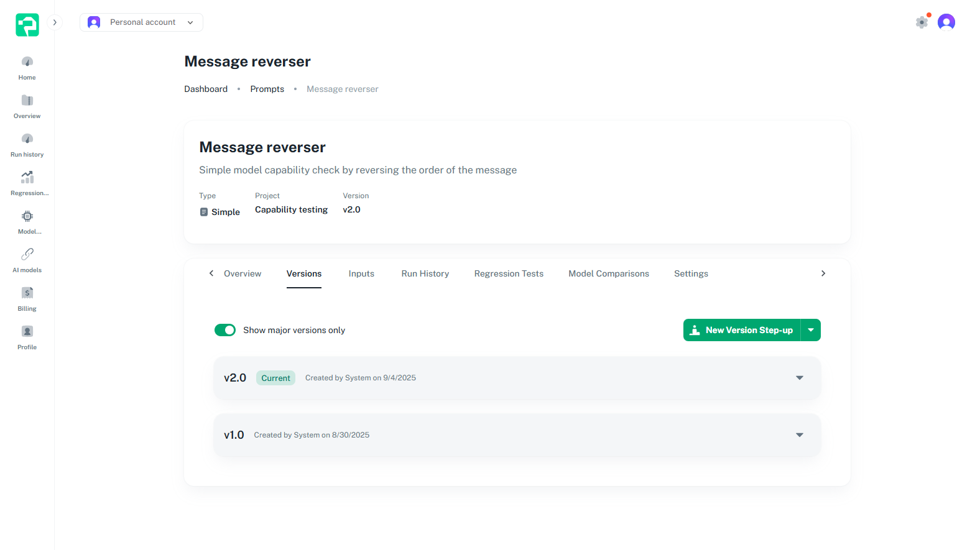Open the Personal account dropdown
This screenshot has height=550, width=980.
pyautogui.click(x=141, y=22)
